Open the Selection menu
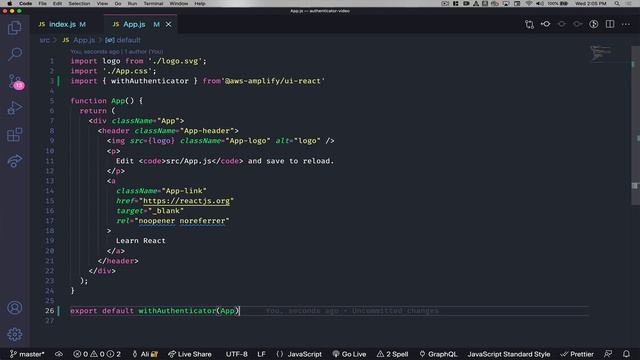 click(x=79, y=3)
